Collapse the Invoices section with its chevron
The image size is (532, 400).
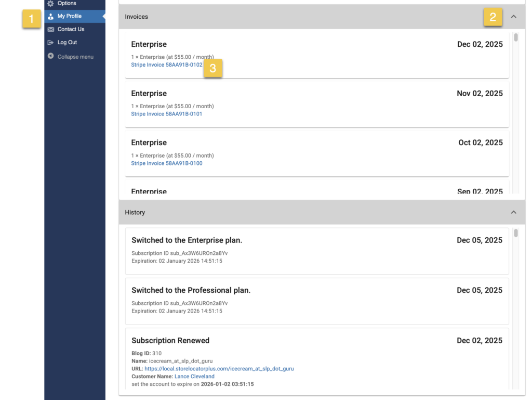[x=513, y=17]
